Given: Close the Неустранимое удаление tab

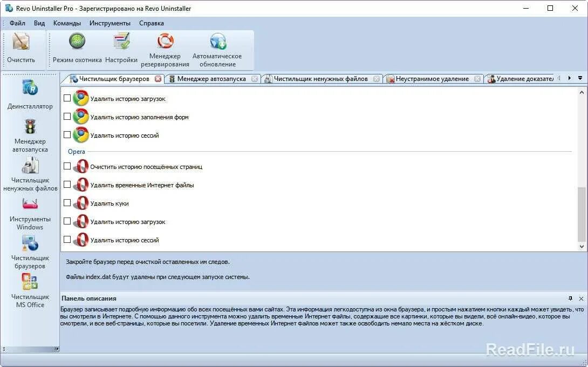Looking at the screenshot, I should pyautogui.click(x=477, y=79).
